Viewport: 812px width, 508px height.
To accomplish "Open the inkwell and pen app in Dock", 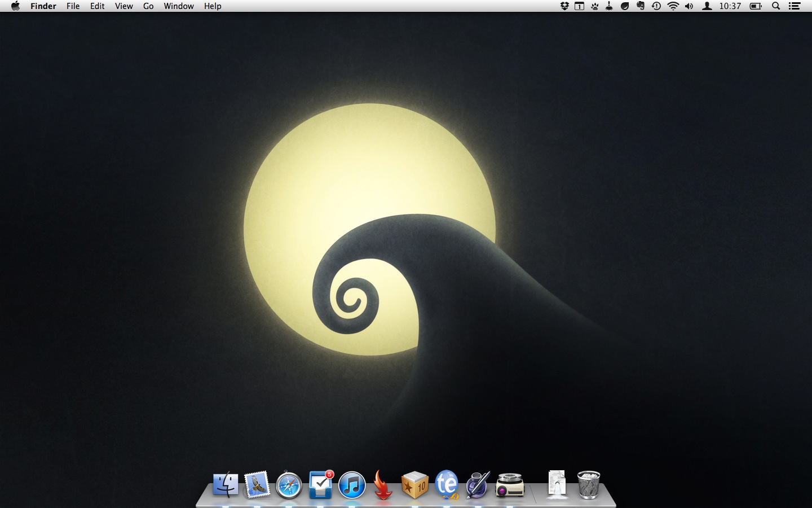I will [478, 485].
